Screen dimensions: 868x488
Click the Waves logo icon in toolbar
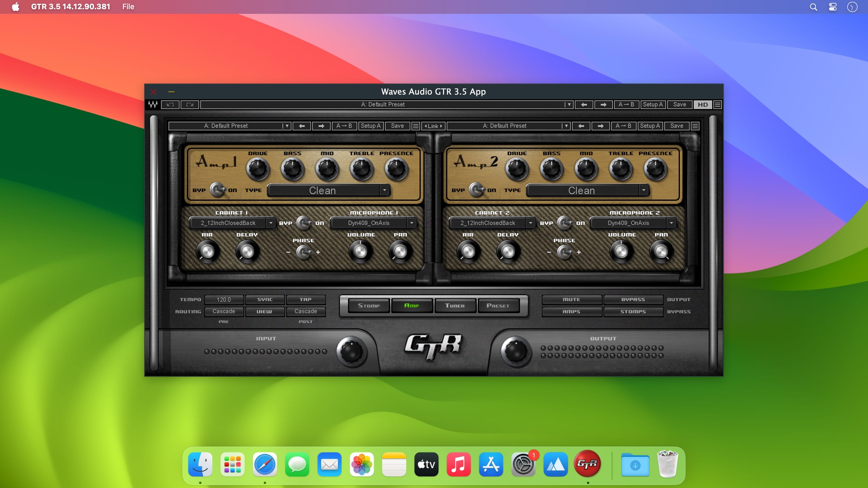(153, 104)
